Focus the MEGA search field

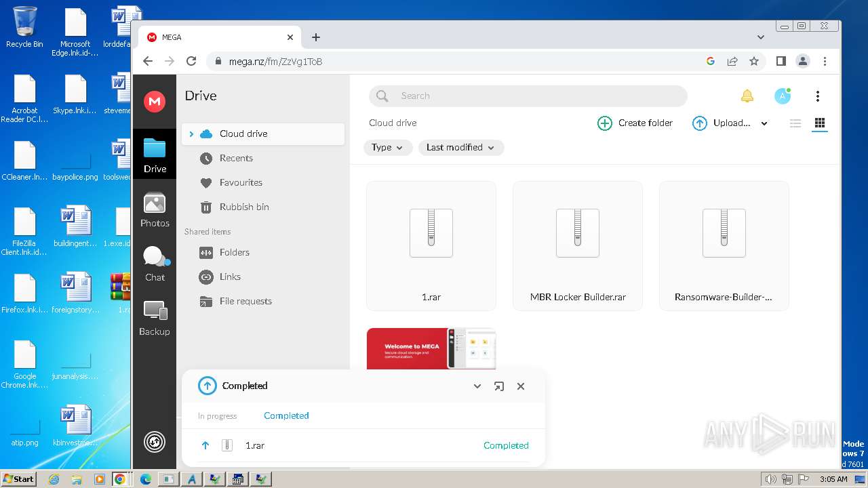(x=528, y=96)
